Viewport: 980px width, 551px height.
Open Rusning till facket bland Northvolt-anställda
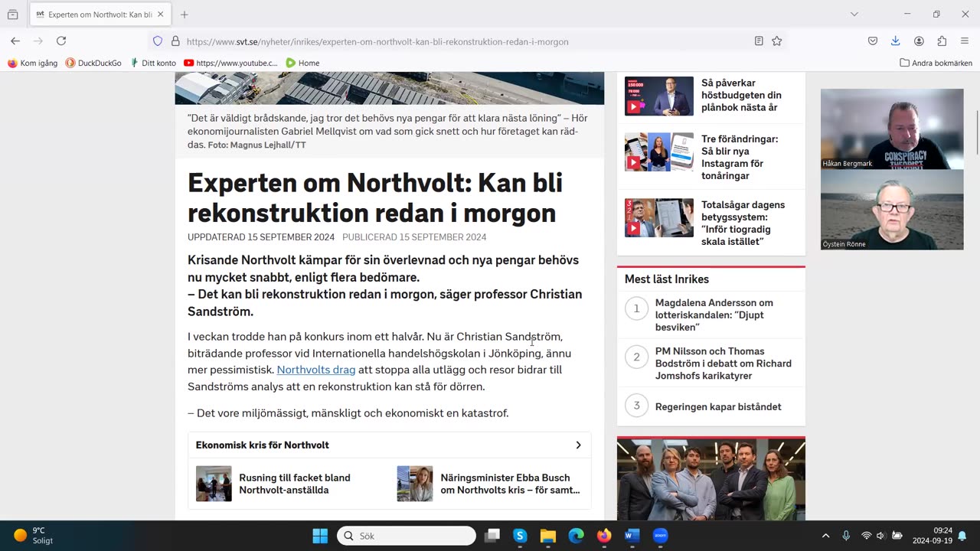[x=295, y=484]
